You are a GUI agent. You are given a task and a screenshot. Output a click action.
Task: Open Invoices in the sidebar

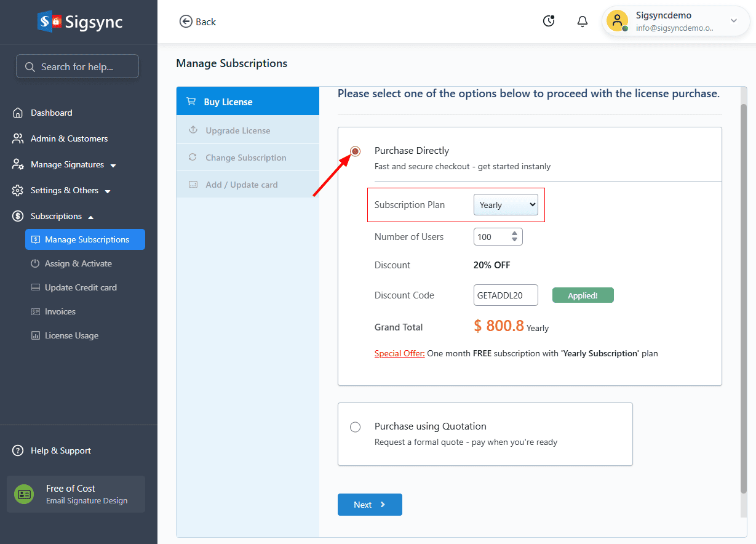click(x=60, y=311)
